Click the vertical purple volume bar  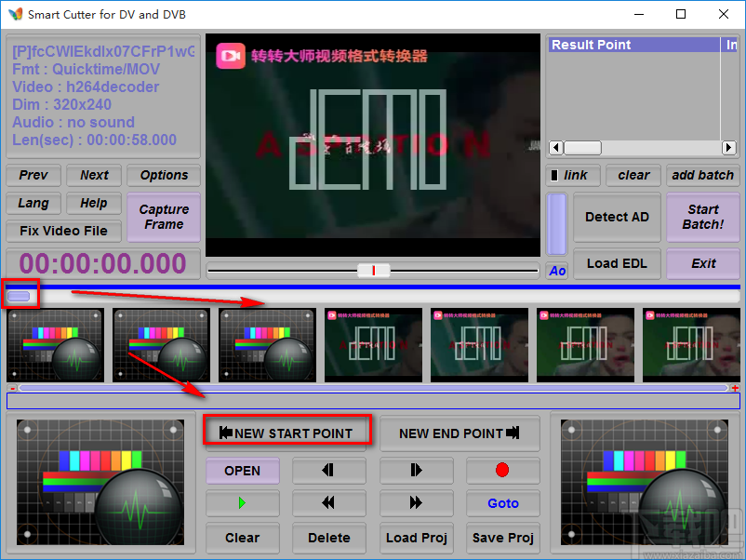(556, 224)
